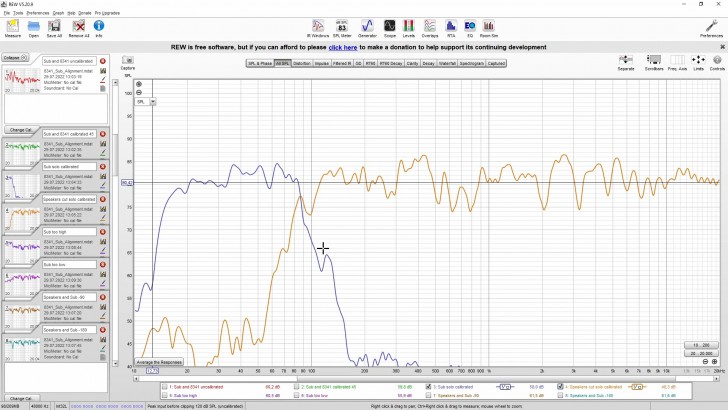This screenshot has width=728, height=410.
Task: Enable trace 1 Sub and 8341 uncalibrated
Action: 165,387
